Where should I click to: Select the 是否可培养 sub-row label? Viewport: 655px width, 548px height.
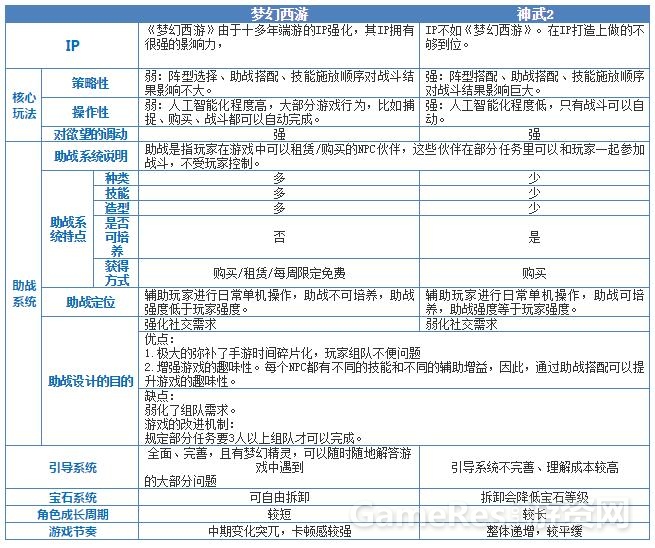pyautogui.click(x=117, y=237)
